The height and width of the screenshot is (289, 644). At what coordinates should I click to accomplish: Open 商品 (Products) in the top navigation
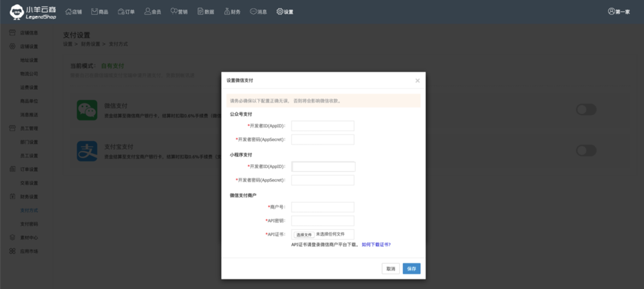100,12
